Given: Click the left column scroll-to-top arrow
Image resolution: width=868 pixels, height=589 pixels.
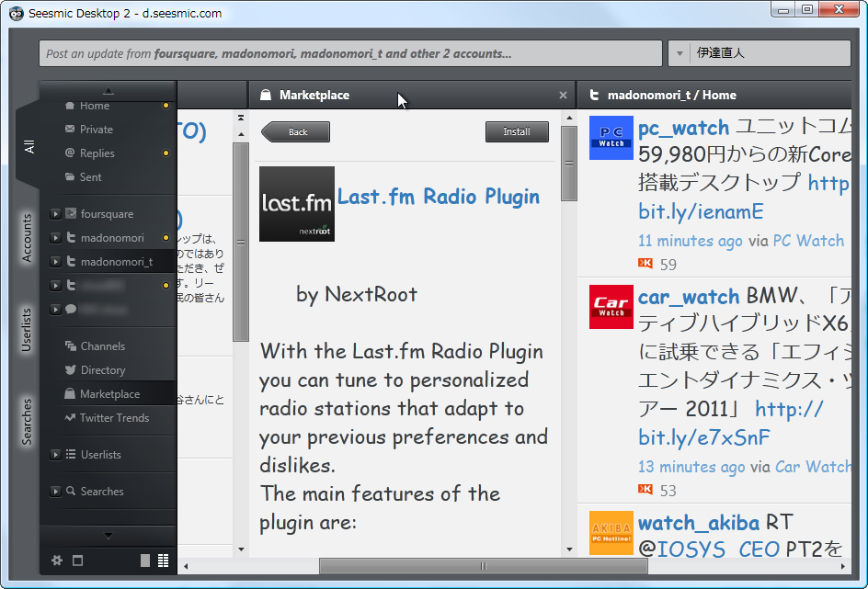Looking at the screenshot, I should click(x=241, y=118).
